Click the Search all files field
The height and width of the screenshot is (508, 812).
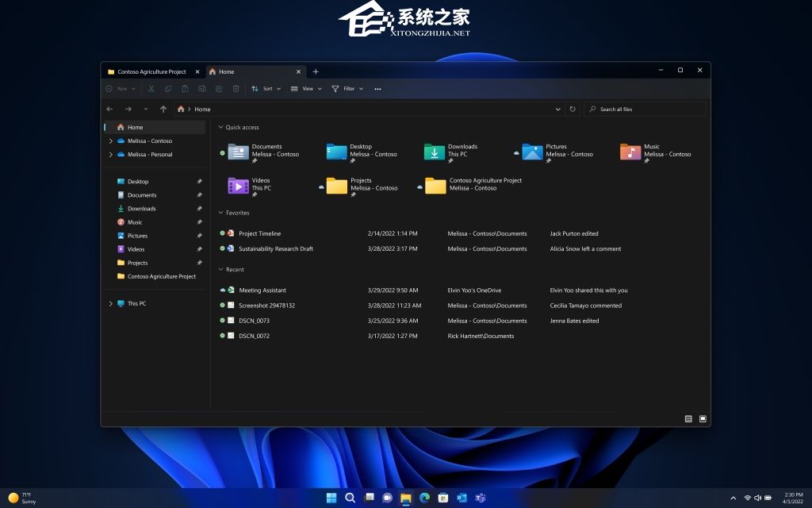point(646,109)
